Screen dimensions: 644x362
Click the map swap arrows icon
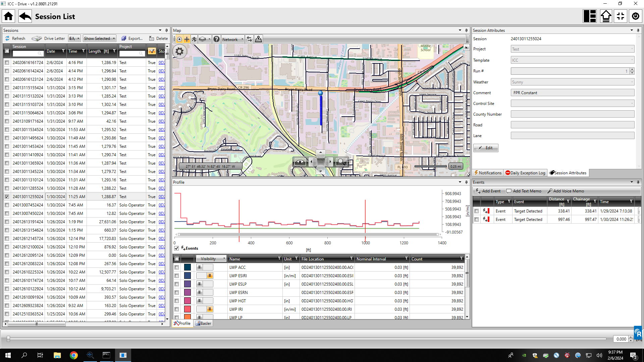point(249,39)
